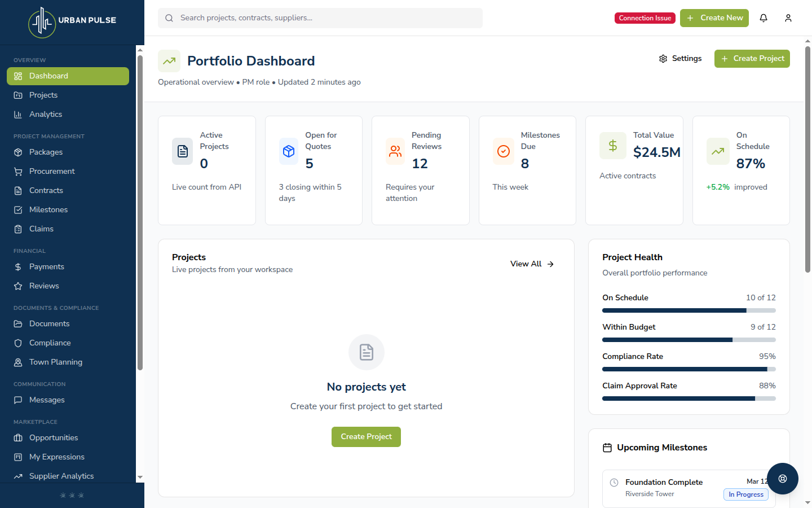812x508 pixels.
Task: Click the Procurement cart icon in sidebar
Action: click(x=18, y=172)
